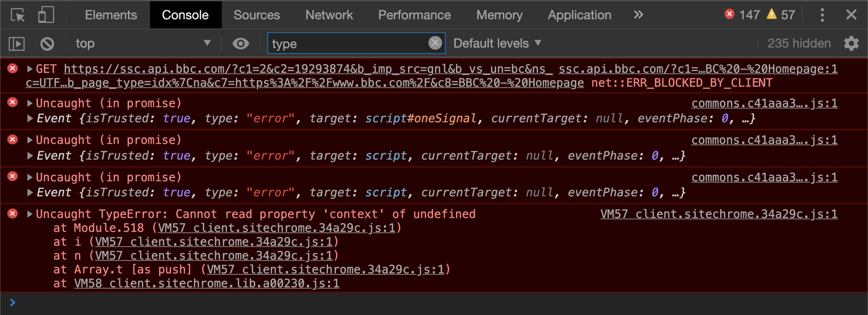This screenshot has width=868, height=315.
Task: Open the Array.t [as push] stack frame link
Action: pyautogui.click(x=326, y=270)
